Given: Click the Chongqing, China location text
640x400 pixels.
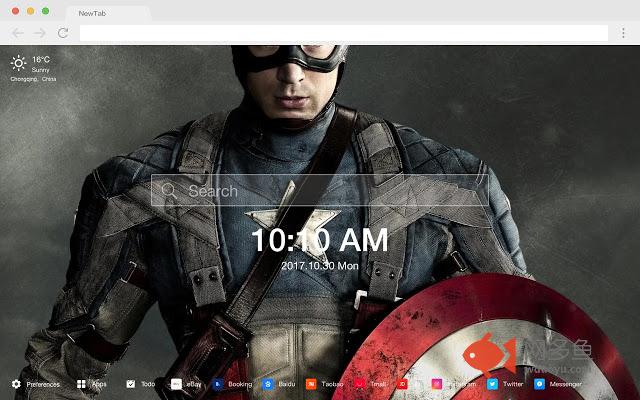Looking at the screenshot, I should tap(33, 79).
